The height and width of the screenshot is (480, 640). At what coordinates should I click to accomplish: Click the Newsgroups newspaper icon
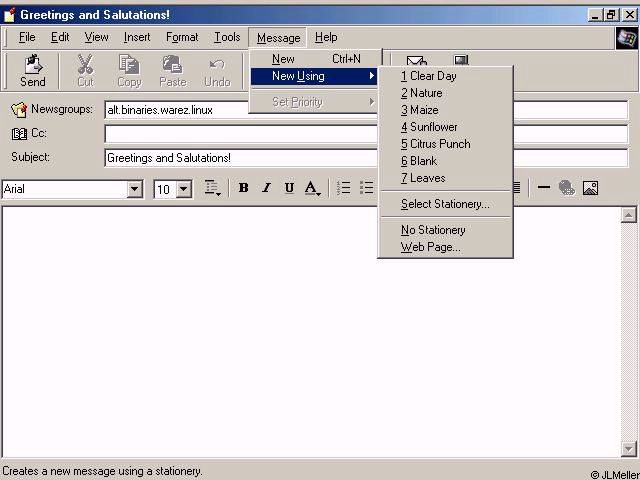[19, 109]
